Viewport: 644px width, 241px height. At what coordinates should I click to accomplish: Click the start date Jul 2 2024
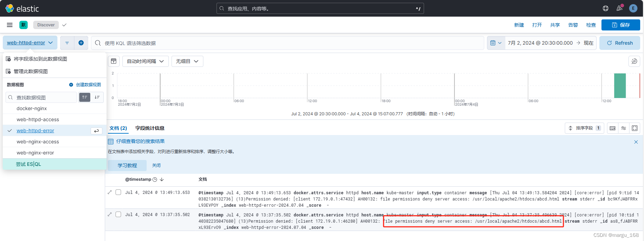click(x=540, y=43)
